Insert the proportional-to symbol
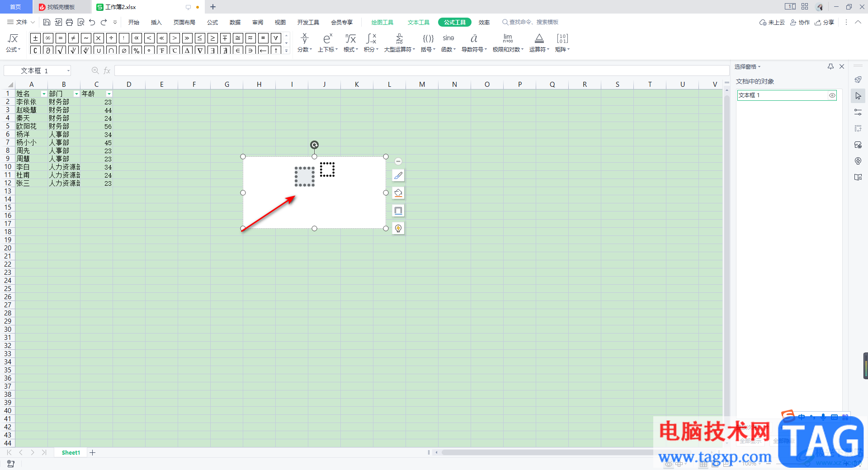Screen dimensions: 868x470 137,38
